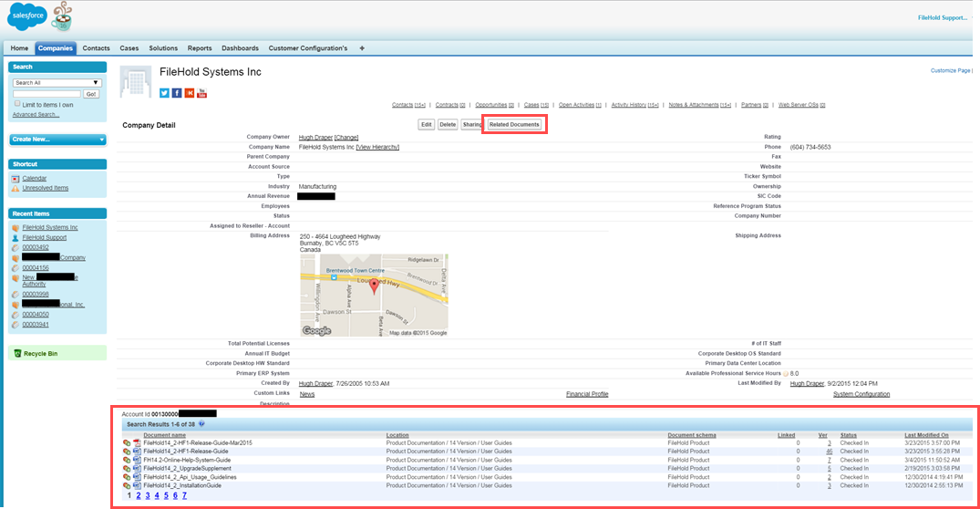
Task: Click the Salesforce cloud logo
Action: tap(27, 16)
